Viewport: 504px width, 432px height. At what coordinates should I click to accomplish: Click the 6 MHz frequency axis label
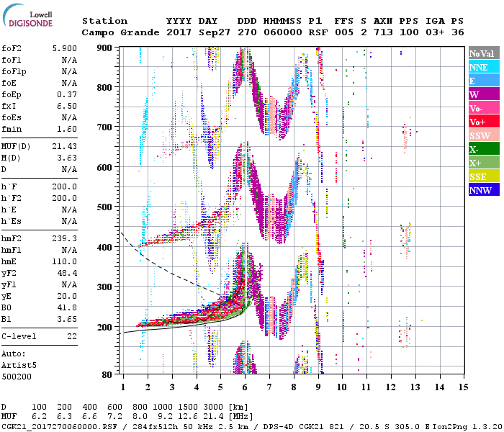pos(245,387)
